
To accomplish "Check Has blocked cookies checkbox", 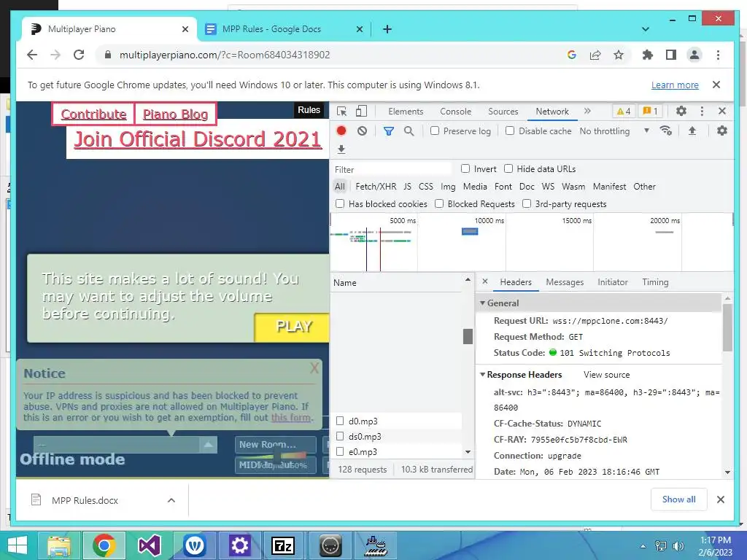I will pyautogui.click(x=340, y=203).
